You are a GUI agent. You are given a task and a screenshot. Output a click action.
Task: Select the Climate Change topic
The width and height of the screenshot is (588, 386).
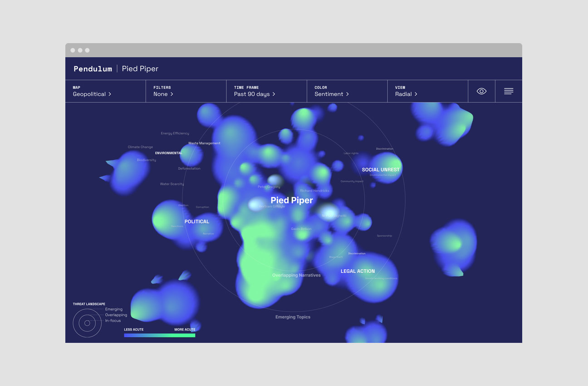coord(140,147)
